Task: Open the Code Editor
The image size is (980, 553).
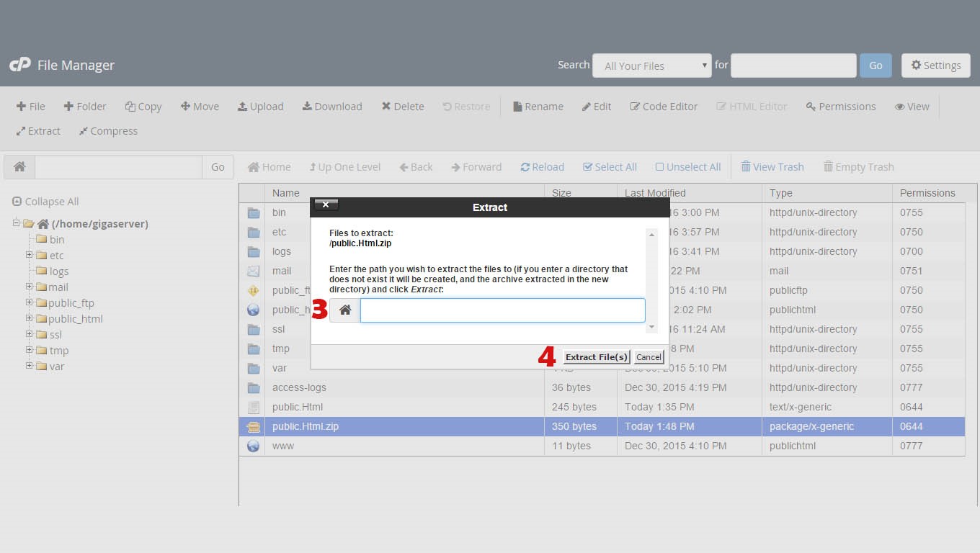Action: [664, 107]
